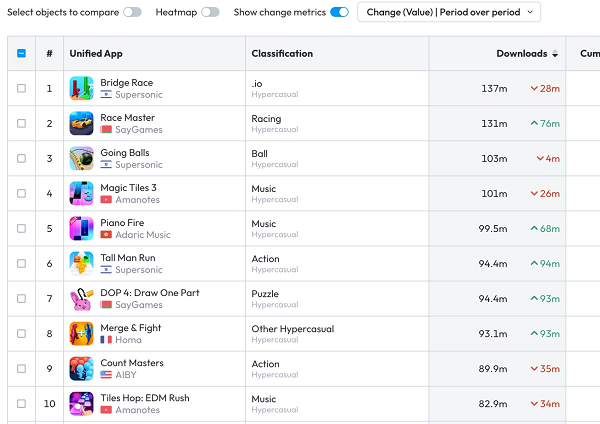Select the Going Balls app icon
The image size is (600, 424).
click(81, 158)
